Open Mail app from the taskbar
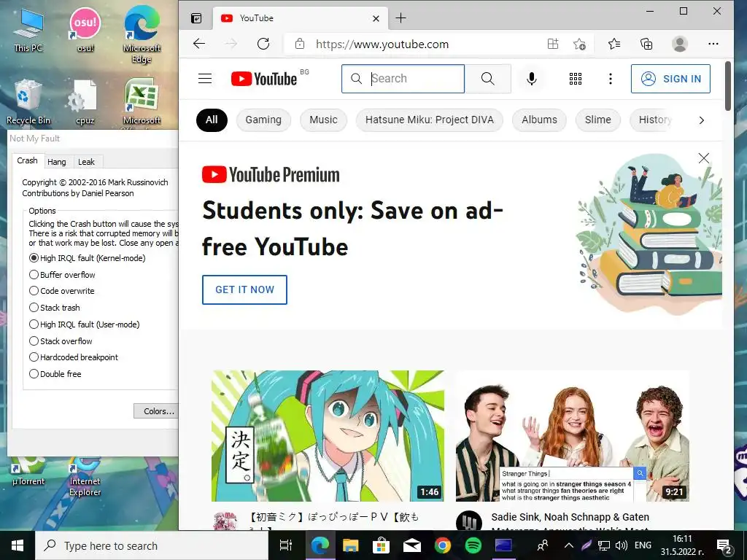747x560 pixels. pos(411,545)
